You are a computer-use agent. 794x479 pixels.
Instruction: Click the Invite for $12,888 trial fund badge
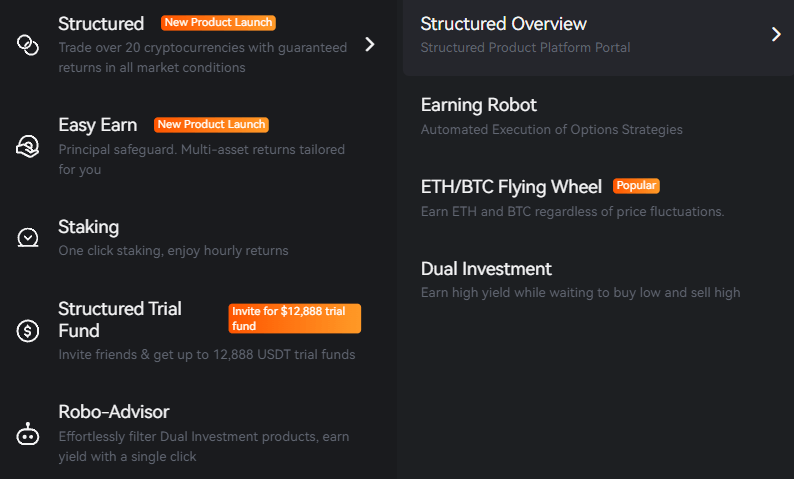tap(294, 319)
